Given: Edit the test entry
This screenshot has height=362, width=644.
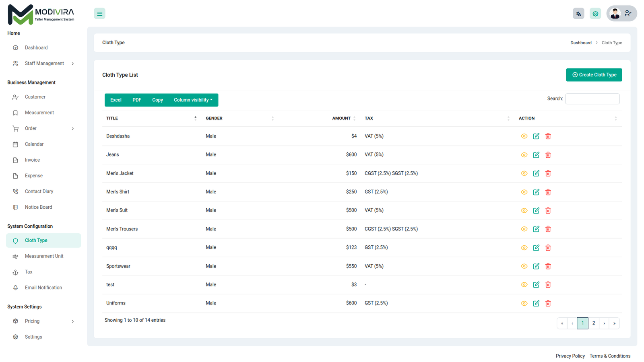Looking at the screenshot, I should point(536,285).
